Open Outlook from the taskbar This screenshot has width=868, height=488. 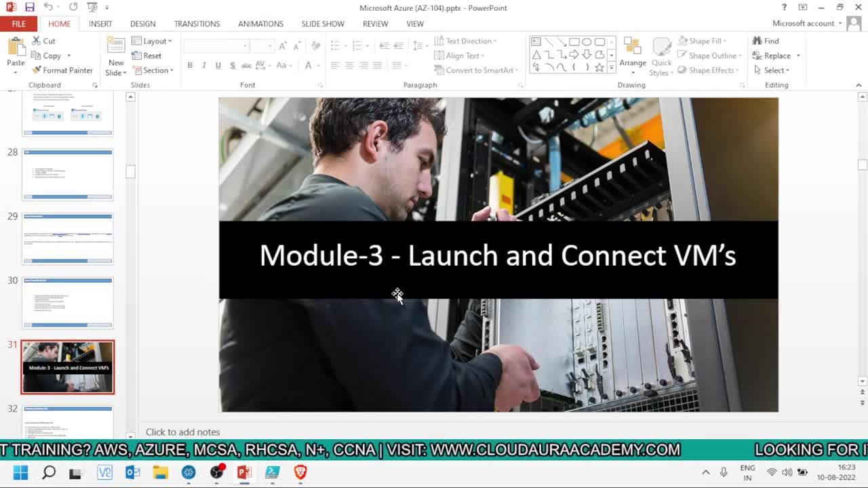(132, 472)
